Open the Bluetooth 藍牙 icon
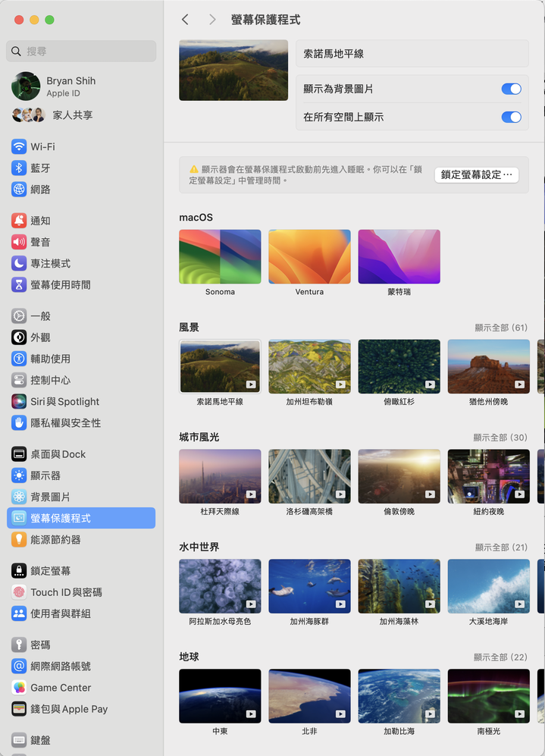 (x=19, y=168)
